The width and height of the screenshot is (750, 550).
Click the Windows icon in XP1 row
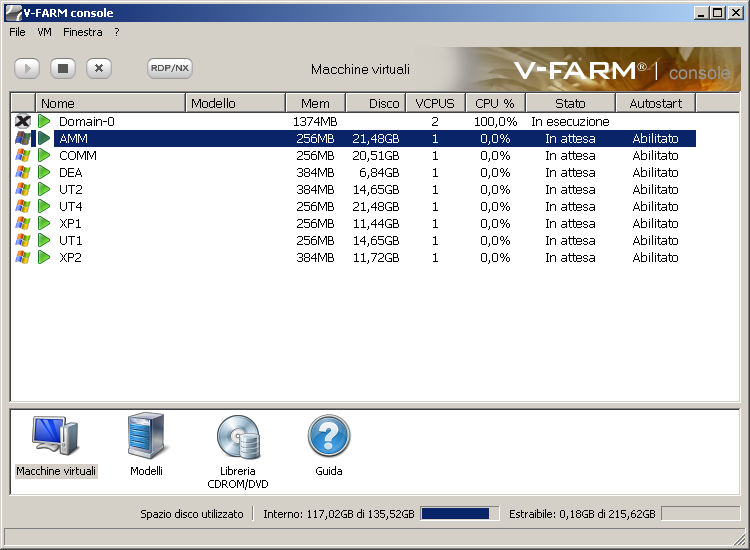click(22, 223)
